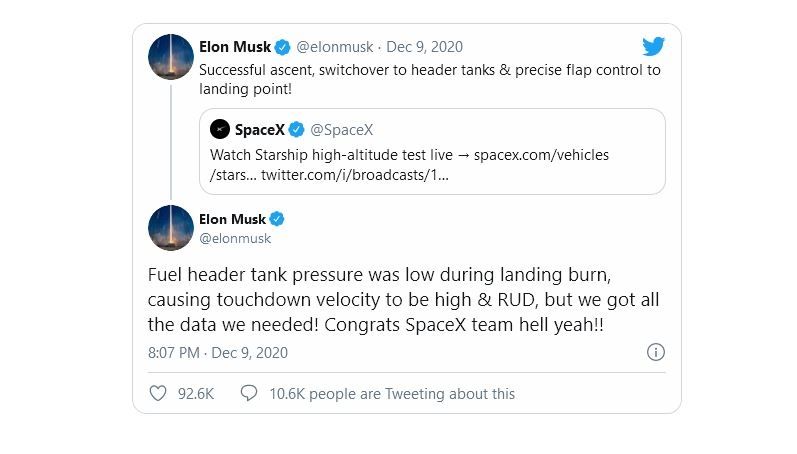Click the SpaceX black logo avatar
The height and width of the screenshot is (454, 797).
[220, 129]
